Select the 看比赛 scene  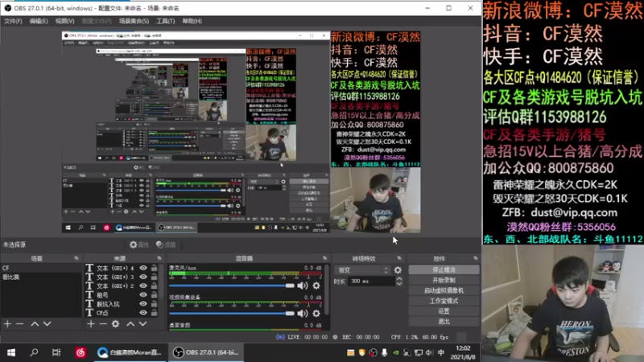[x=41, y=277]
